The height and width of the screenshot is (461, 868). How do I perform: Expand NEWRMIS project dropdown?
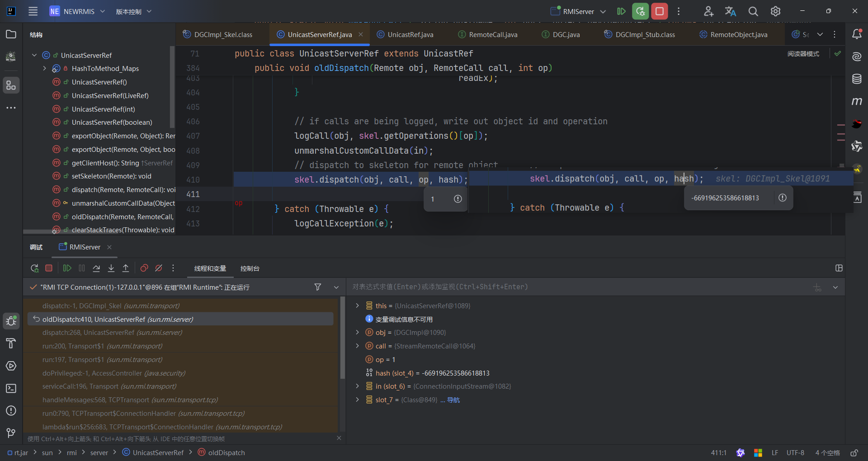tap(77, 11)
